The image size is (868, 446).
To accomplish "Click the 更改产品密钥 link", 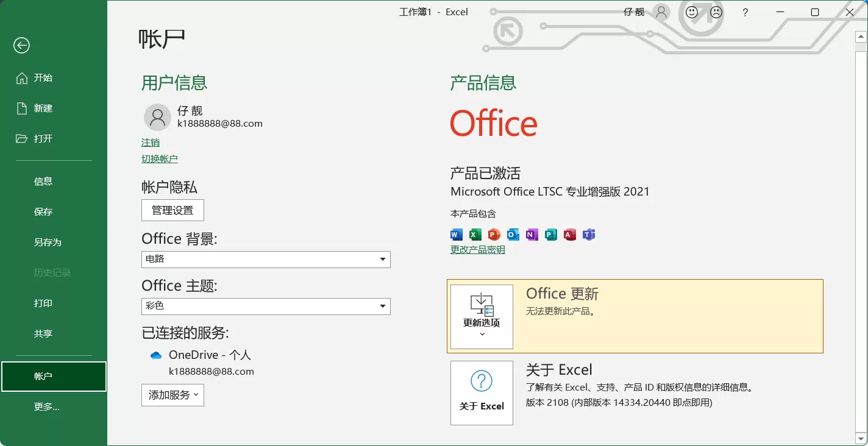I will pos(477,249).
